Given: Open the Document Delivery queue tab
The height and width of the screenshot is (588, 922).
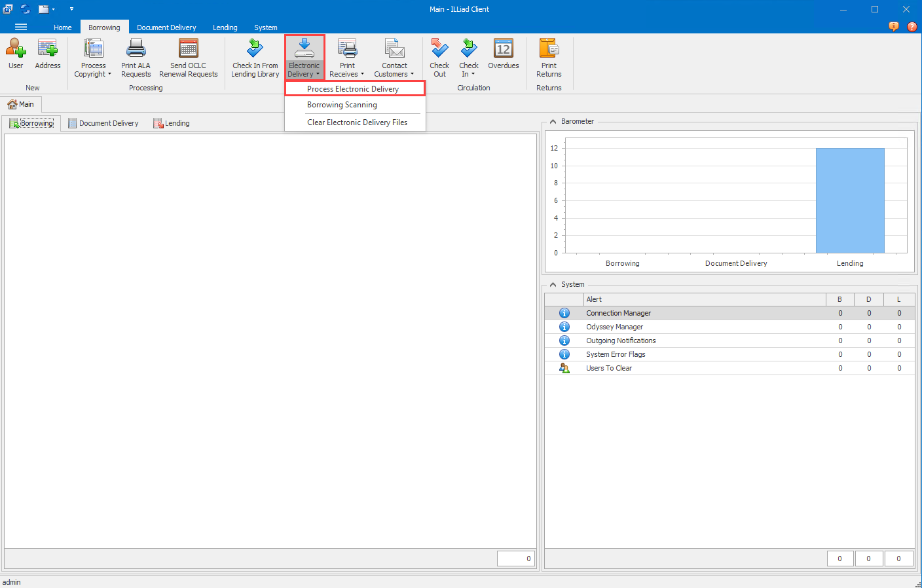Looking at the screenshot, I should pyautogui.click(x=103, y=123).
